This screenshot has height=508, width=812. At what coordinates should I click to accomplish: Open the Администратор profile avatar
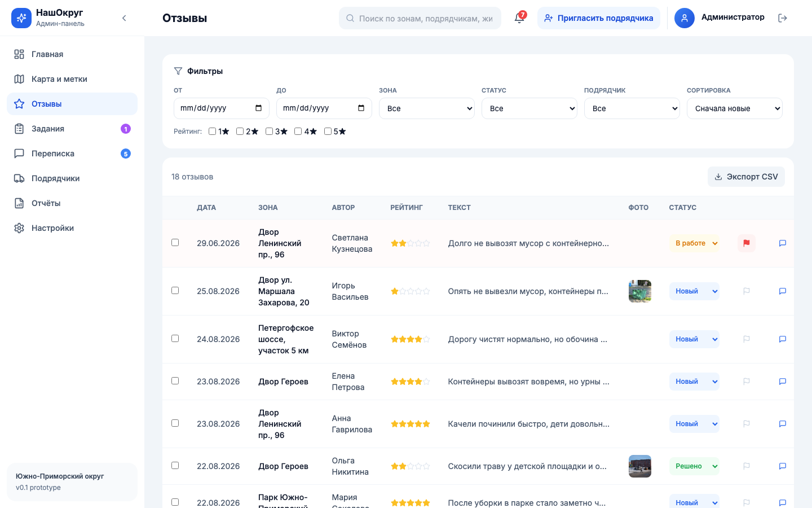[x=685, y=18]
